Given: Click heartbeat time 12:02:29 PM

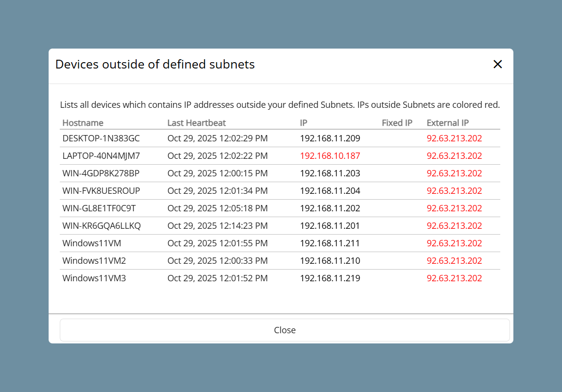Looking at the screenshot, I should [243, 138].
